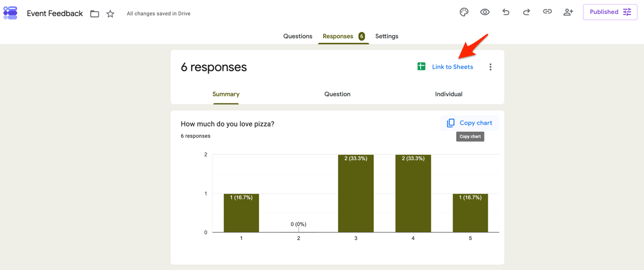Screen dimensions: 644x270
Task: Preview the form with eye icon
Action: (485, 12)
